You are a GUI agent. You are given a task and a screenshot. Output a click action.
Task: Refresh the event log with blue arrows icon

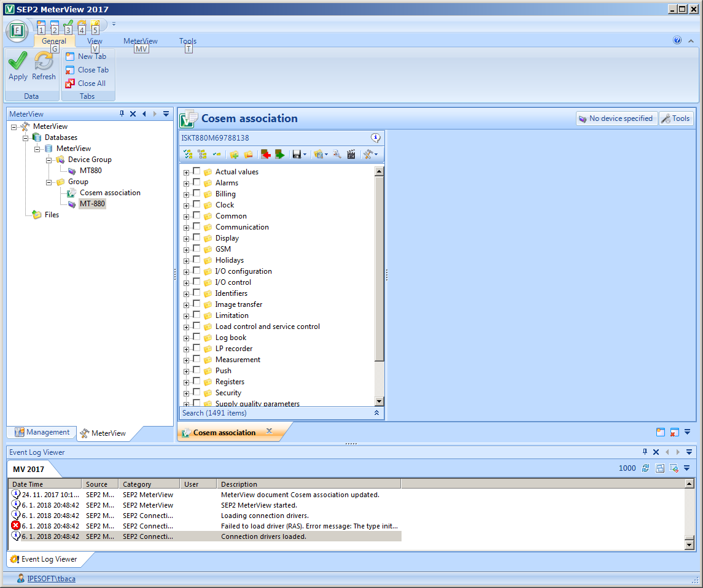tap(645, 468)
